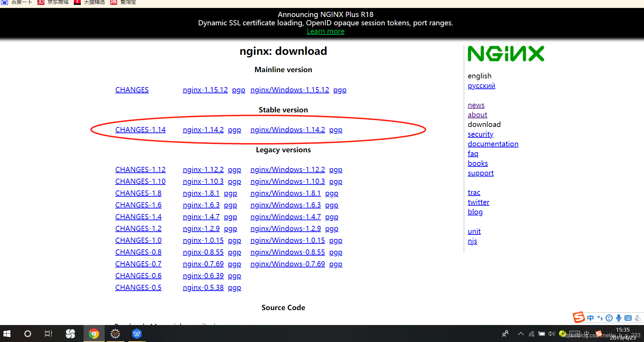Open the about sidebar link
The image size is (644, 342).
click(478, 115)
